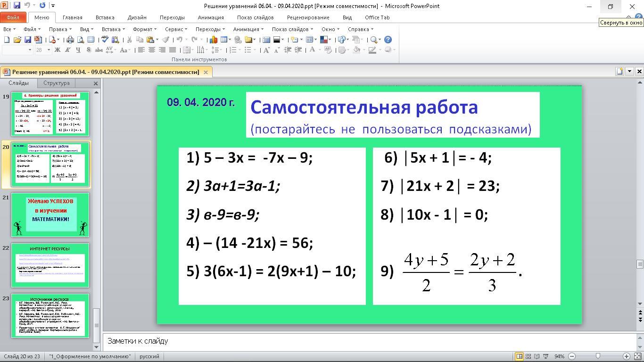644x362 pixels.
Task: Click the New document icon
Action: click(7, 40)
